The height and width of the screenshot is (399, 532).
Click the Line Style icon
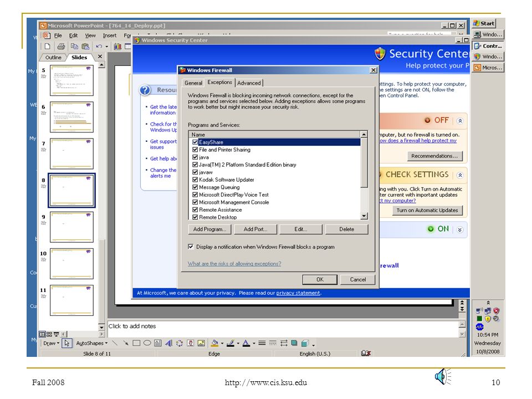coord(262,343)
